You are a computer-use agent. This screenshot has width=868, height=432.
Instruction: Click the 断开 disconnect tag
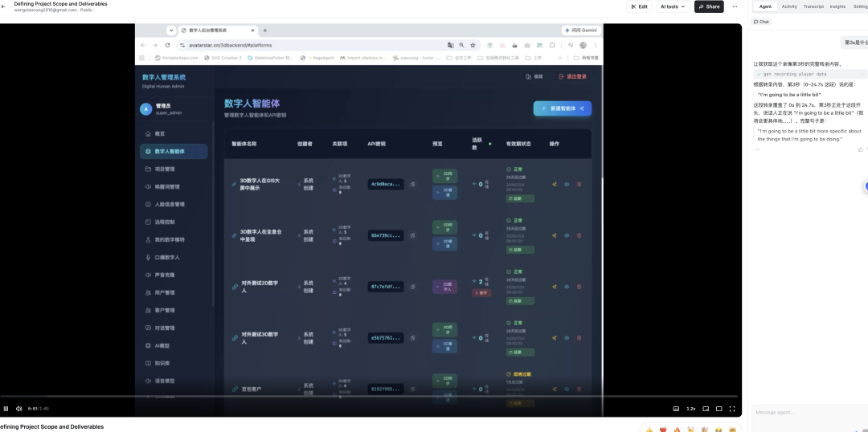click(481, 293)
